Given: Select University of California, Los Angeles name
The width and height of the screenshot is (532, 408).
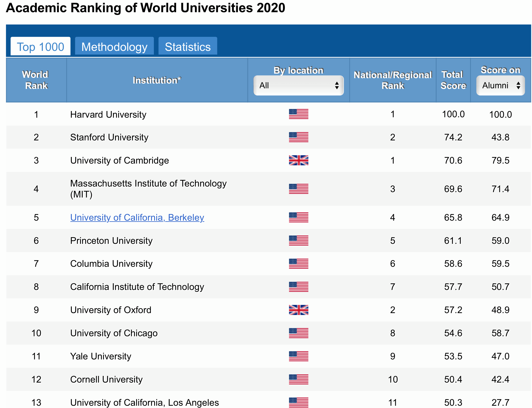Looking at the screenshot, I should [144, 402].
